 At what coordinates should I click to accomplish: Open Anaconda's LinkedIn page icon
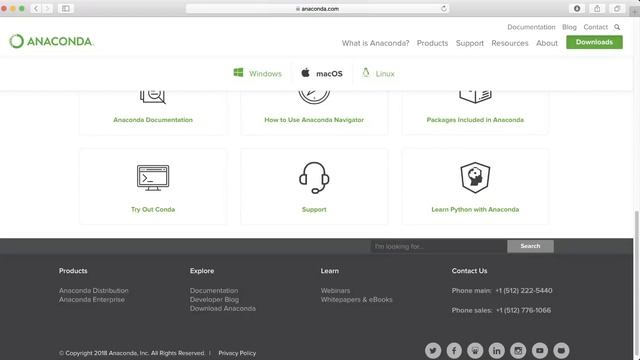[497, 350]
